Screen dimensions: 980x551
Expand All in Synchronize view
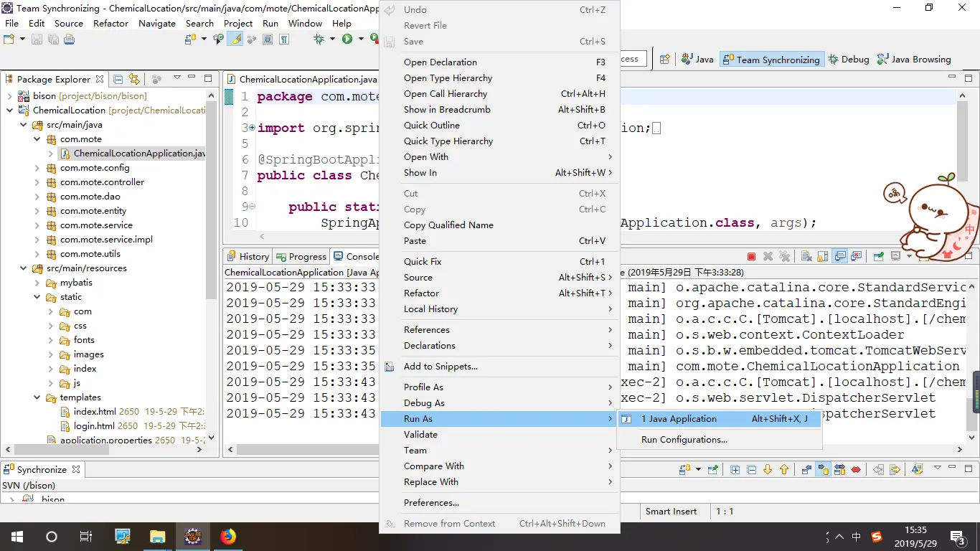coord(735,470)
